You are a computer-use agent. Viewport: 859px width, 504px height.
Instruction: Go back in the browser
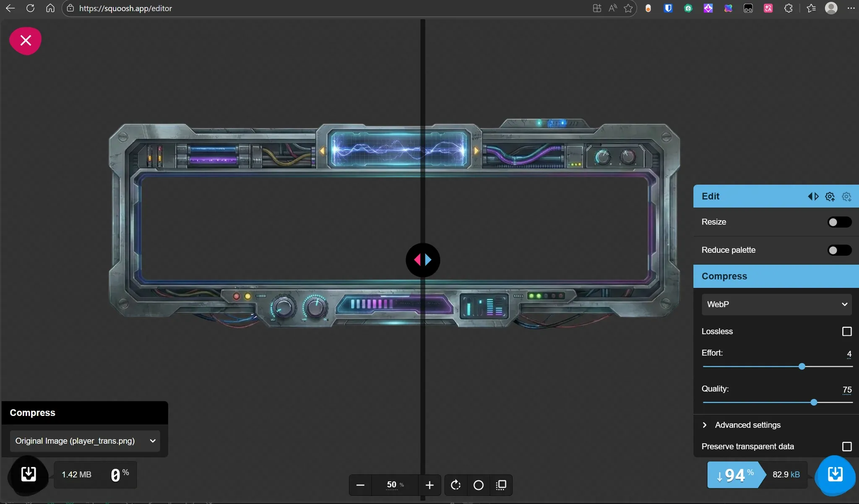coord(10,8)
